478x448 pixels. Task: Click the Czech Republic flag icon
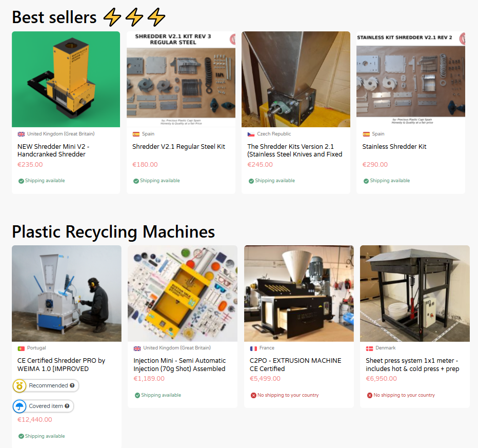pyautogui.click(x=251, y=134)
